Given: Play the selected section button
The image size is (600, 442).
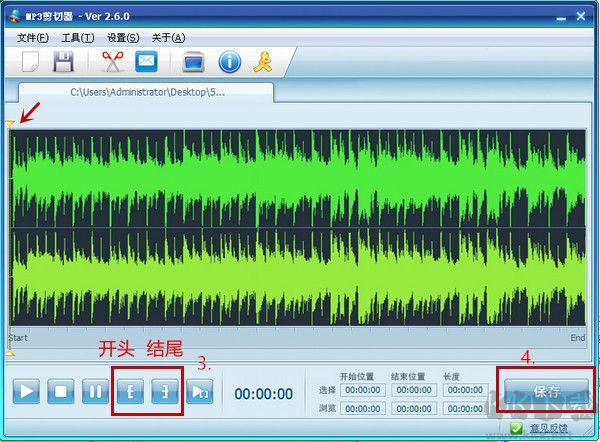Looking at the screenshot, I should [x=197, y=391].
